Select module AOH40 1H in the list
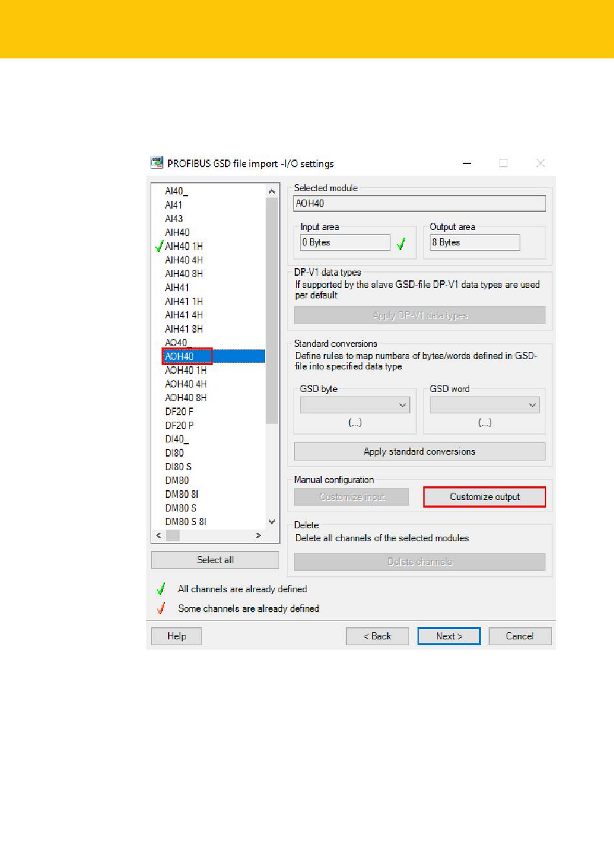 [185, 370]
